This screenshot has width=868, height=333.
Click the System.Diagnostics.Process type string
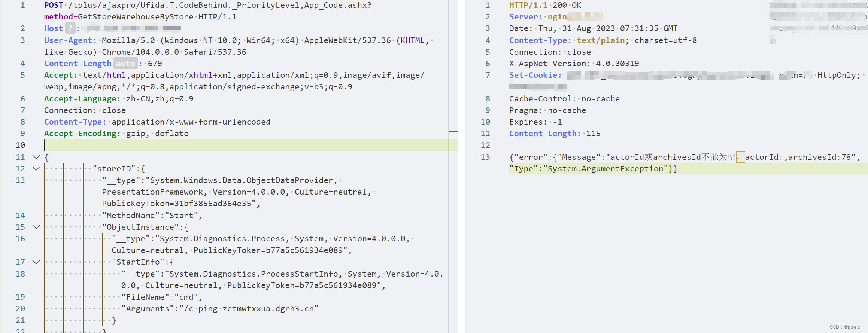[262, 244]
